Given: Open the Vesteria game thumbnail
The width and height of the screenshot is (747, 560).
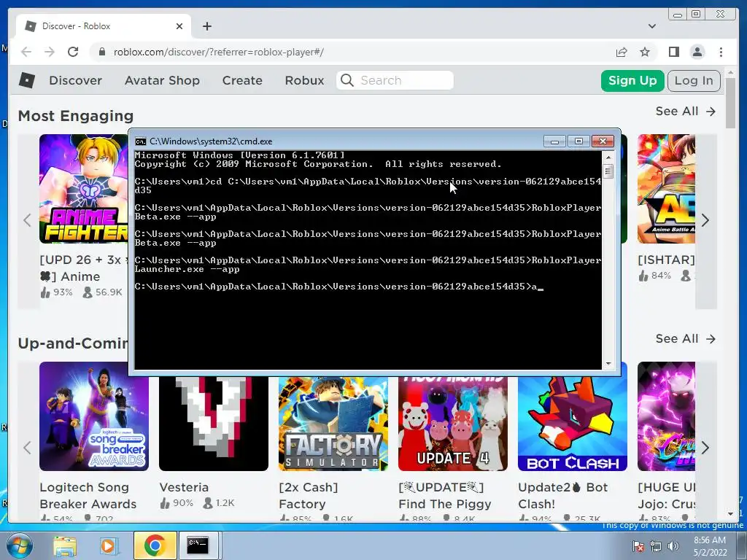Looking at the screenshot, I should click(x=214, y=424).
